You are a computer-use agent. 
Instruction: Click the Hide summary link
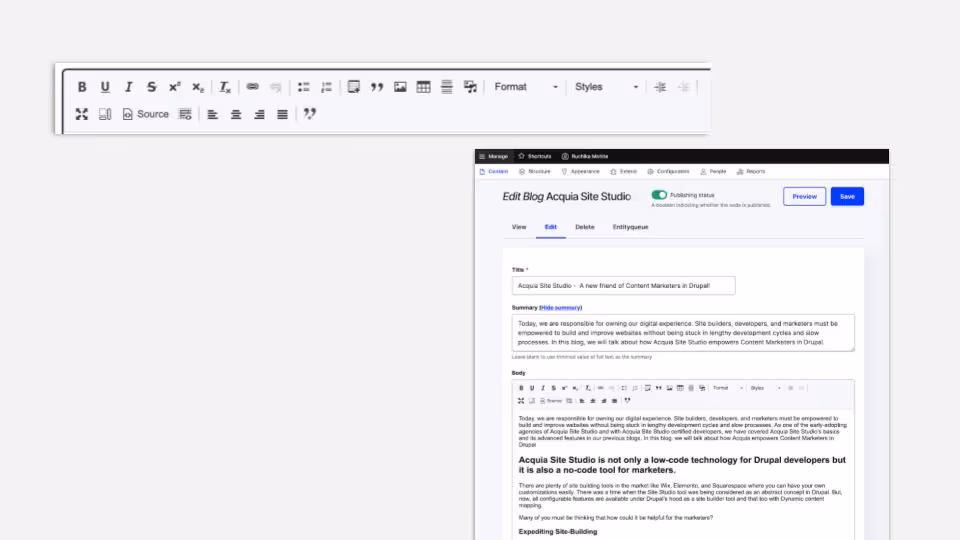point(560,308)
